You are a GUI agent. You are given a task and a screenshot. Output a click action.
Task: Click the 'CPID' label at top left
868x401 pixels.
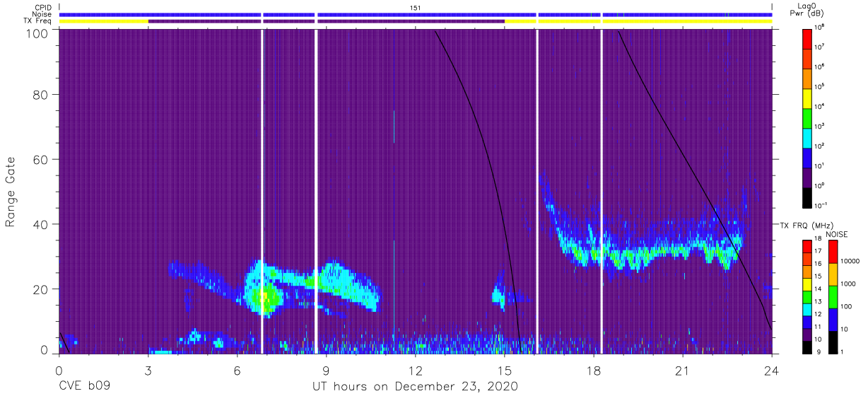[x=43, y=7]
